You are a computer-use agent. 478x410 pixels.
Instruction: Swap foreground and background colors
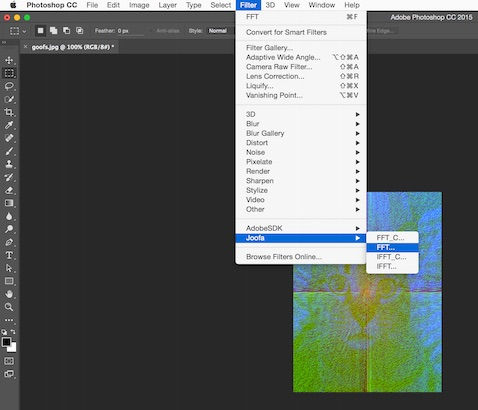click(13, 332)
